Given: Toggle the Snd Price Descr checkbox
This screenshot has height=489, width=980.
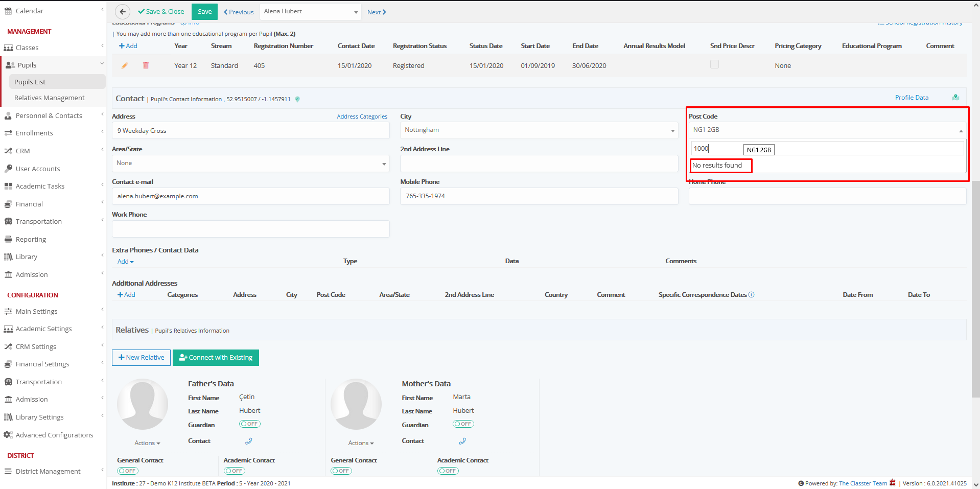Looking at the screenshot, I should (714, 64).
